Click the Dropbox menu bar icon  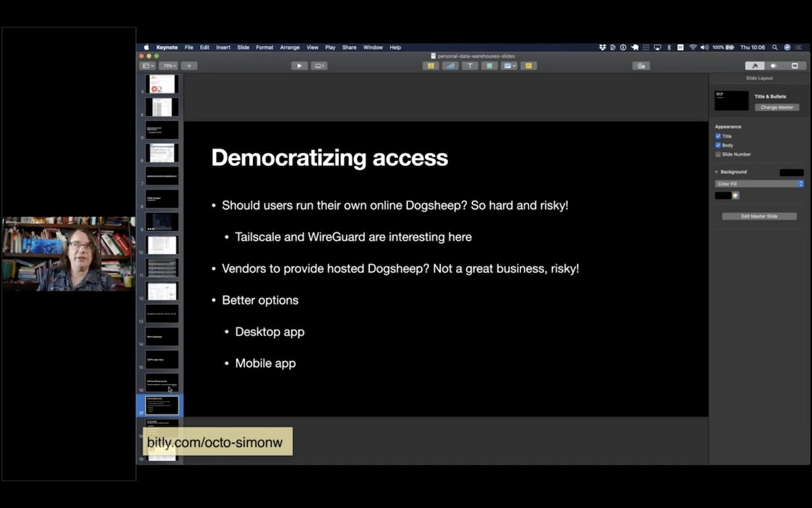coord(602,47)
